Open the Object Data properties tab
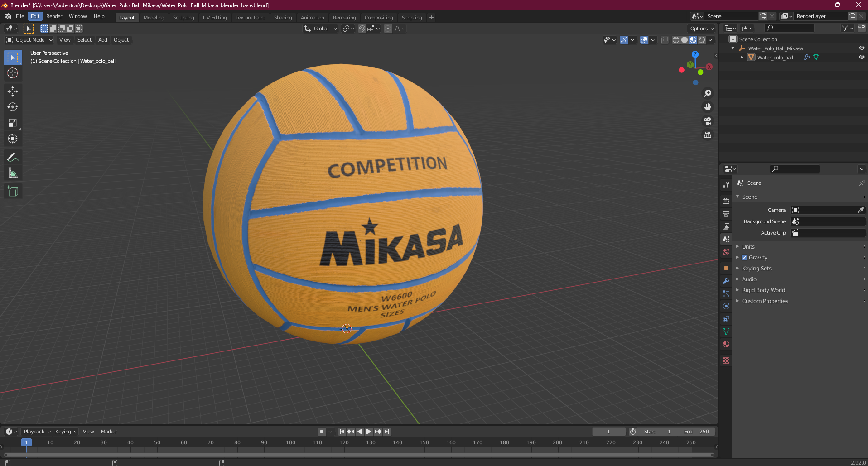 pos(726,331)
